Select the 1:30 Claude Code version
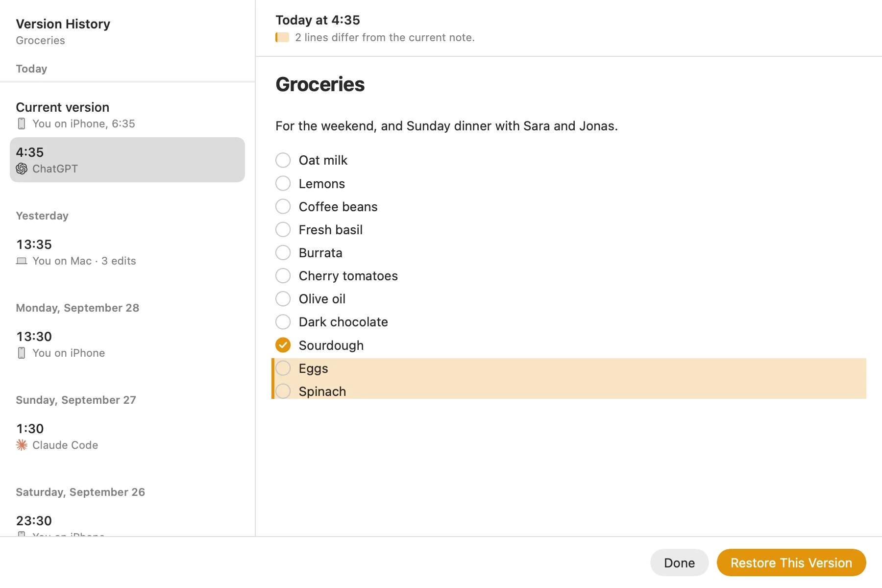The width and height of the screenshot is (882, 588). coord(127,436)
